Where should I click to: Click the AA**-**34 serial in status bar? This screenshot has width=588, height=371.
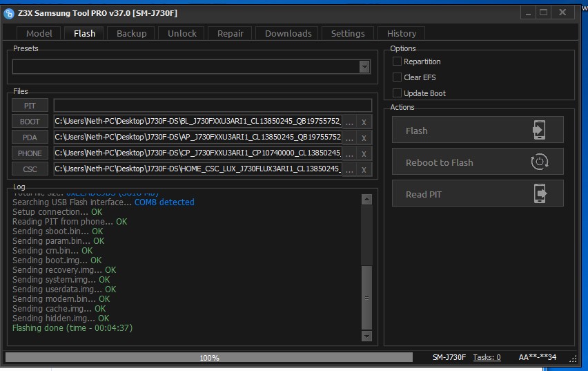point(538,357)
